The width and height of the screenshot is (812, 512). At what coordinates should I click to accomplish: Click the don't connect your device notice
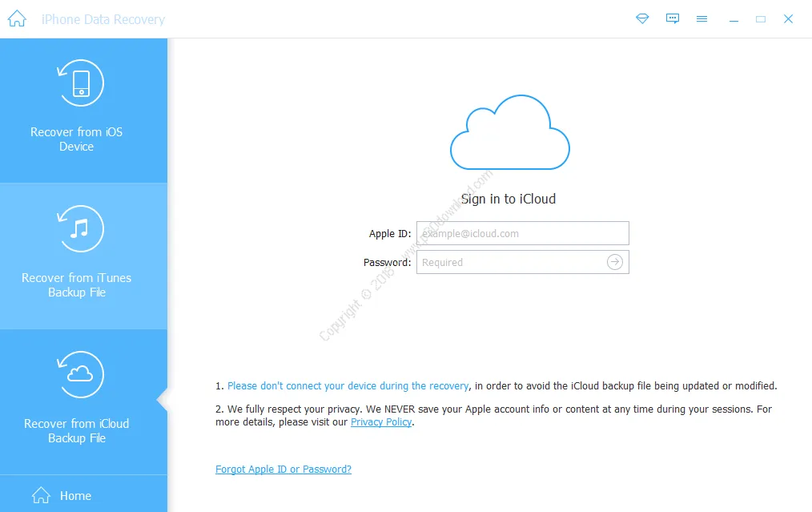[348, 386]
